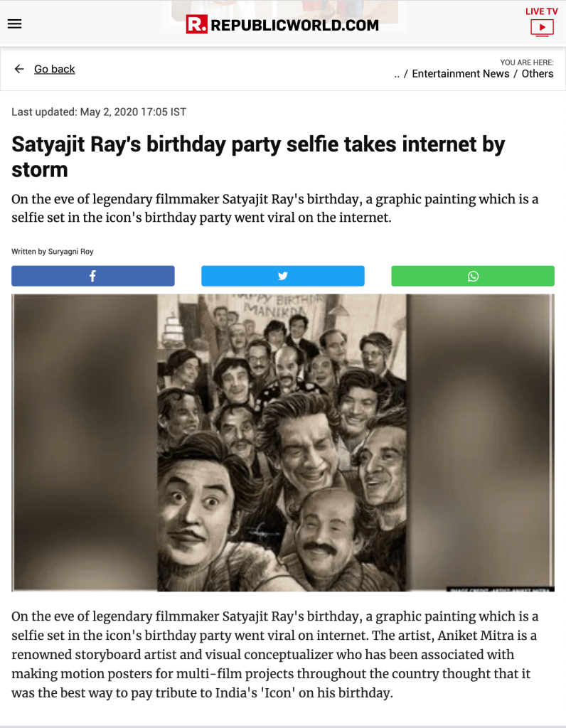Click the LIVE TV text label
The image size is (566, 728).
point(542,11)
